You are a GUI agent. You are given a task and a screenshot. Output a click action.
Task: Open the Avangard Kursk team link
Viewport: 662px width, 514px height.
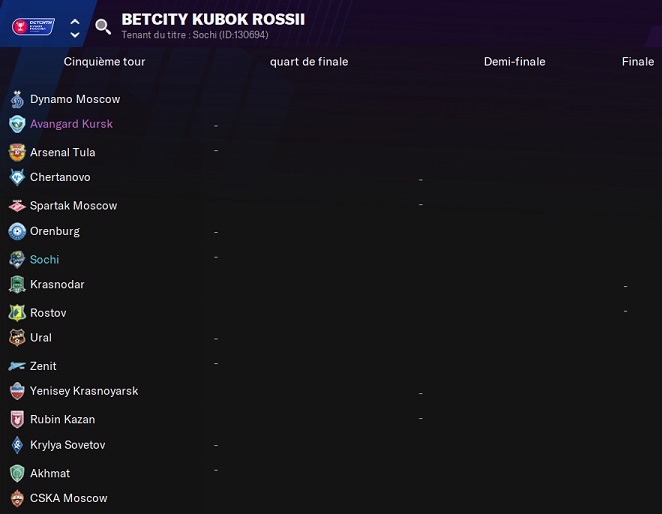[x=71, y=124]
